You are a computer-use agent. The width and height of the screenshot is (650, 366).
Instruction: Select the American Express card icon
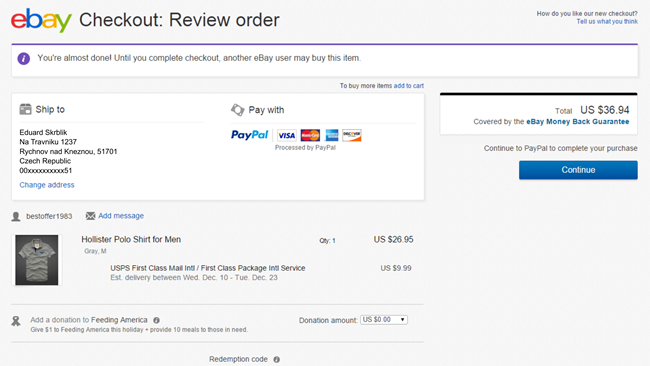coord(332,135)
